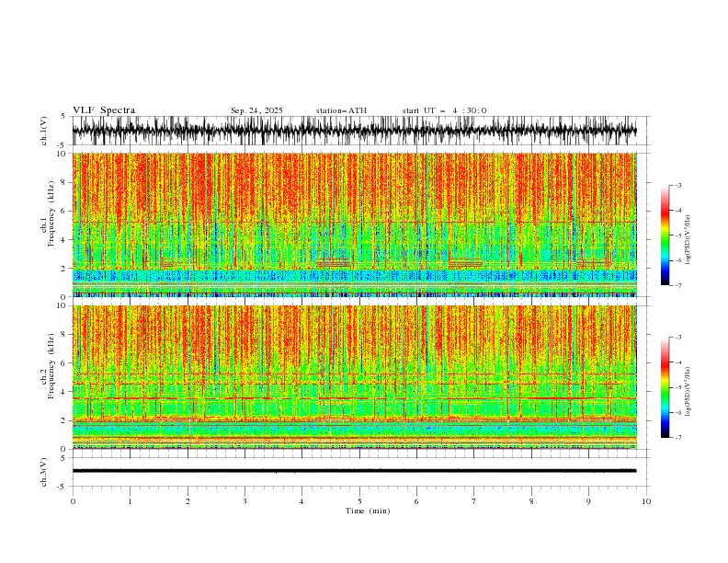
Task: Click the "ch.2 Frequency (kHz)" axis label
Action: coord(47,365)
